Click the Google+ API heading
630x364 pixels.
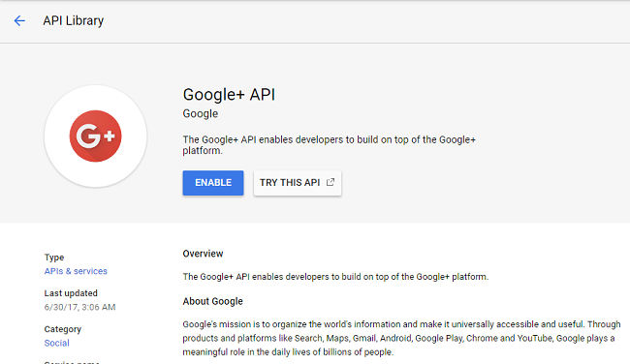click(229, 95)
